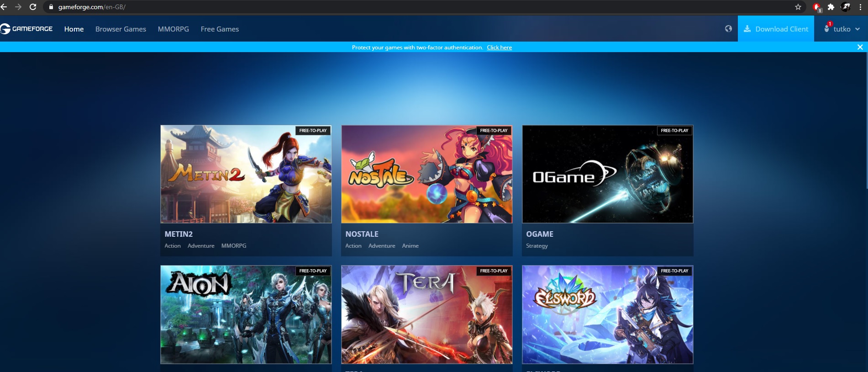Click Metin2's MMORPG tag
The image size is (868, 372).
(234, 246)
